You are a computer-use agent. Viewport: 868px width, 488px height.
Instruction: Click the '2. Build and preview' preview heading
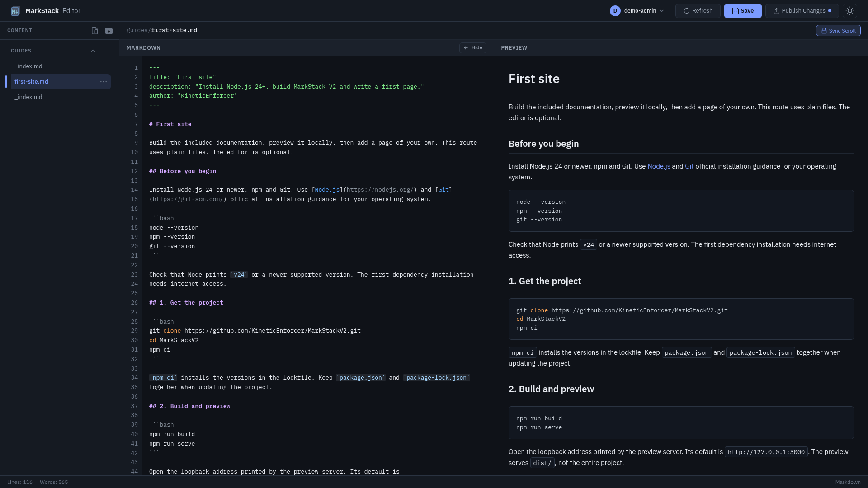(551, 389)
